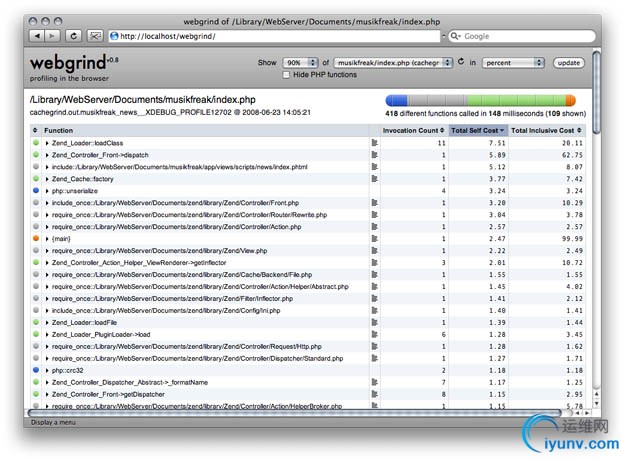This screenshot has width=625, height=460.
Task: Click the orange procedural bar segment
Action: (x=570, y=100)
